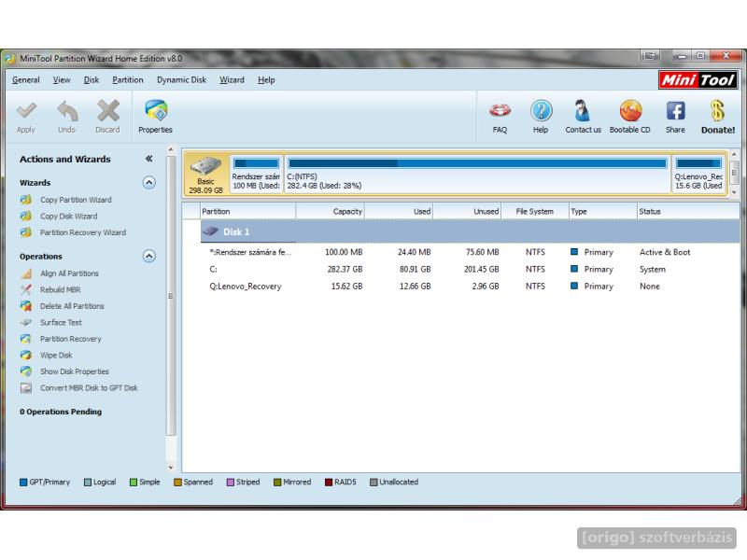Select the Wipe Disk operation
This screenshot has height=560, width=747.
point(56,356)
